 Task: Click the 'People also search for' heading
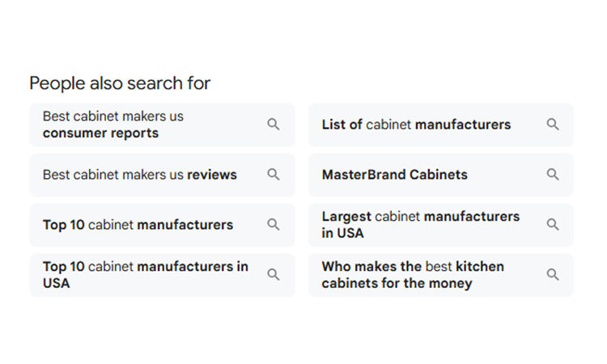pos(120,83)
